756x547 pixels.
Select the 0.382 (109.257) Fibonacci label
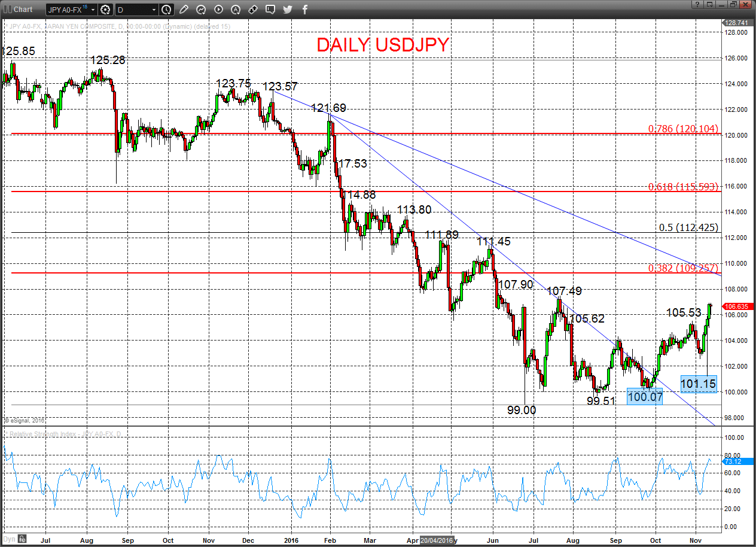coord(682,268)
